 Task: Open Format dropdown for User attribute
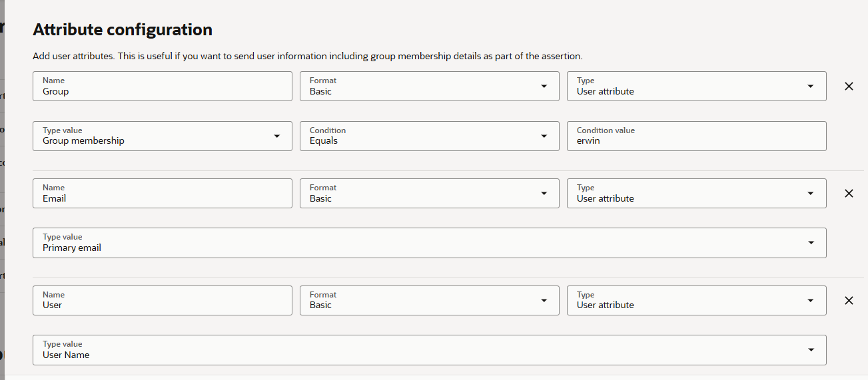point(429,301)
